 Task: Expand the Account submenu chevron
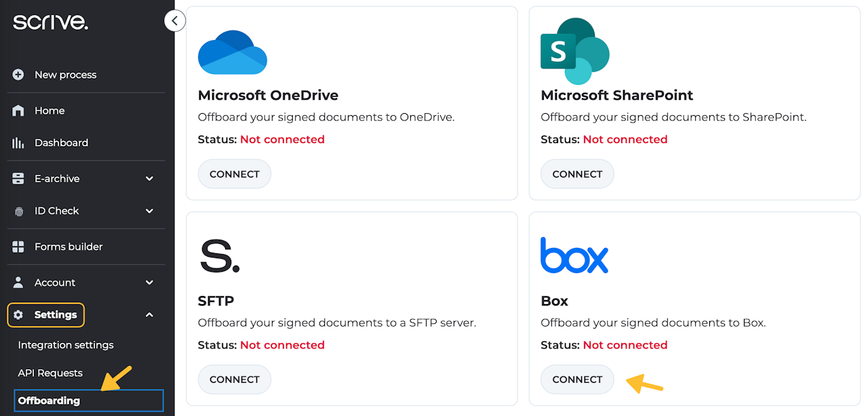click(149, 283)
